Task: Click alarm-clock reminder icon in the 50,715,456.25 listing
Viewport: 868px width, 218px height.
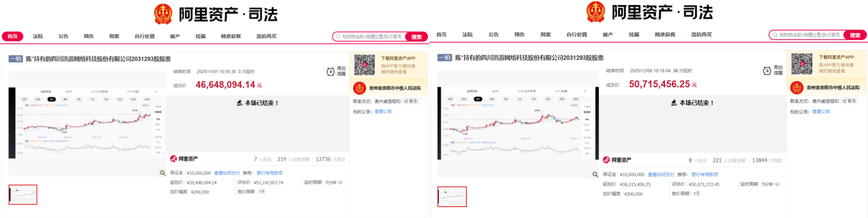Action: pos(767,71)
